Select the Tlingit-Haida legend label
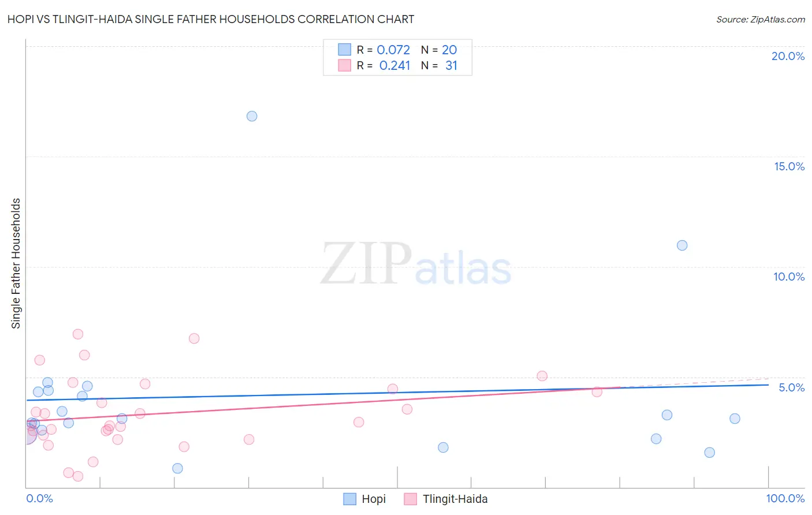The image size is (812, 515). coord(455,499)
